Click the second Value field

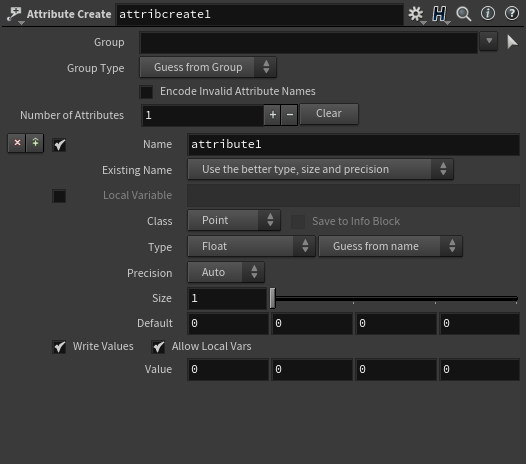(312, 369)
